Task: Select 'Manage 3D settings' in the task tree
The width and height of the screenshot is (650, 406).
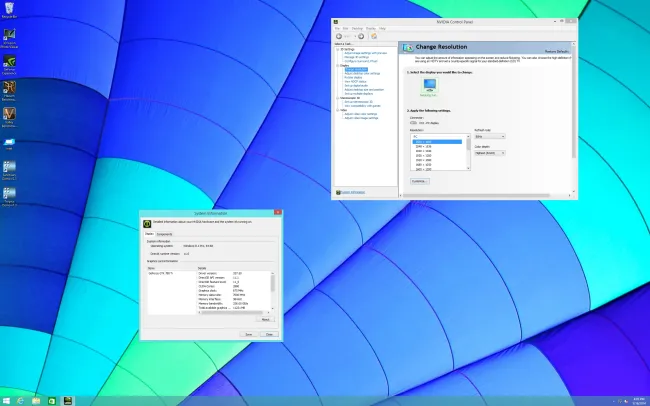Action: tap(356, 57)
